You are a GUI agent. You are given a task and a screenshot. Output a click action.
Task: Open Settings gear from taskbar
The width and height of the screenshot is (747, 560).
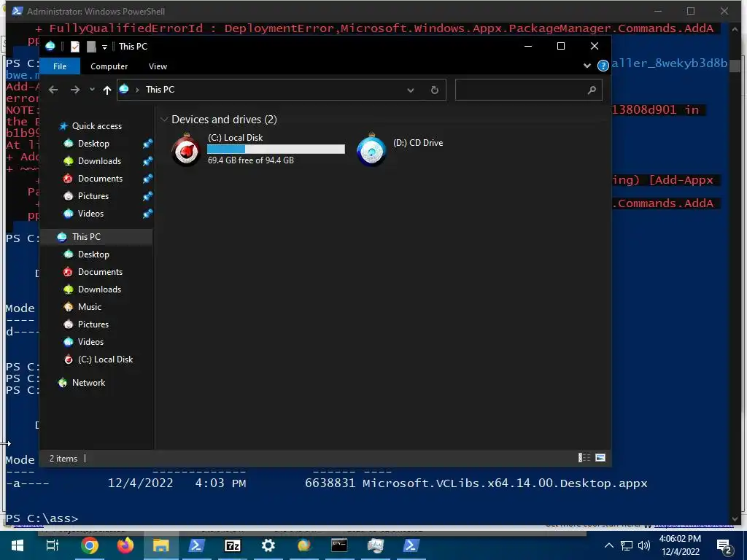coord(268,545)
